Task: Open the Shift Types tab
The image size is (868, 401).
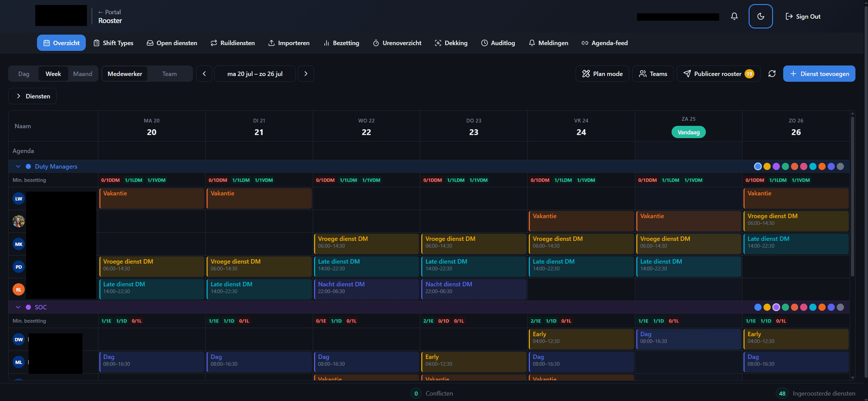Action: pyautogui.click(x=113, y=43)
